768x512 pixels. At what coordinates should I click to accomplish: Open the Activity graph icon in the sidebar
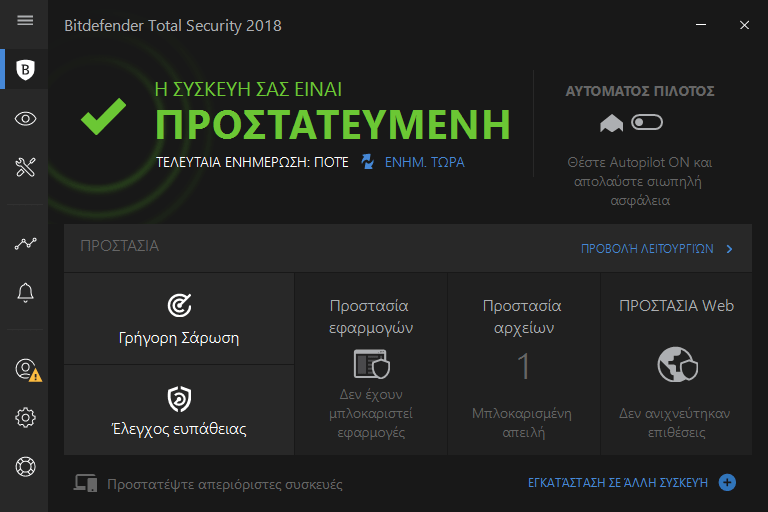click(25, 243)
